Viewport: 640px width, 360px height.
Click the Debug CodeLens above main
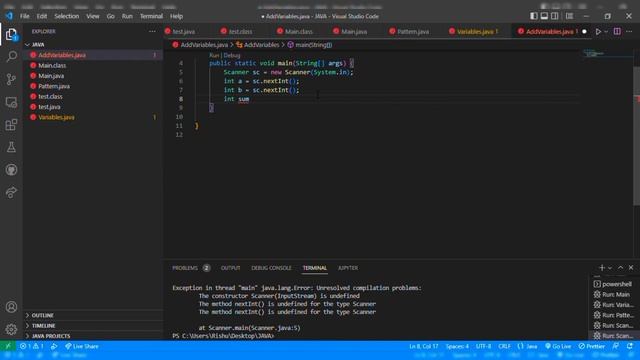(x=232, y=55)
